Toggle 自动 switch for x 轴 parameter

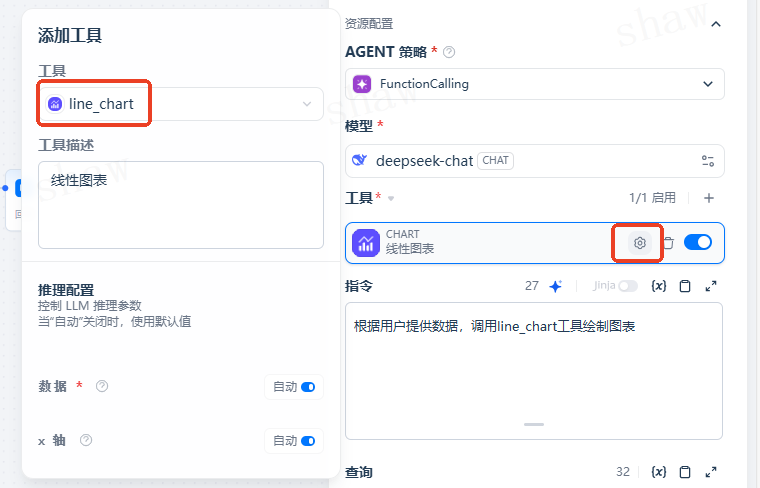click(x=308, y=441)
